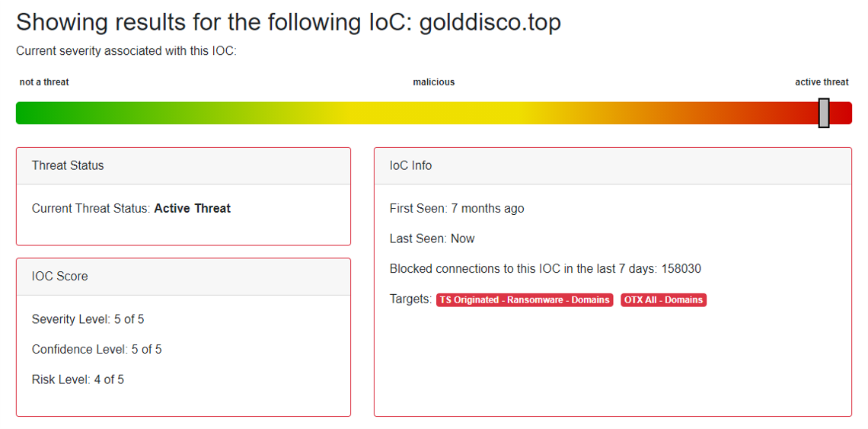
Task: Click the Last Seen Now line
Action: (432, 239)
